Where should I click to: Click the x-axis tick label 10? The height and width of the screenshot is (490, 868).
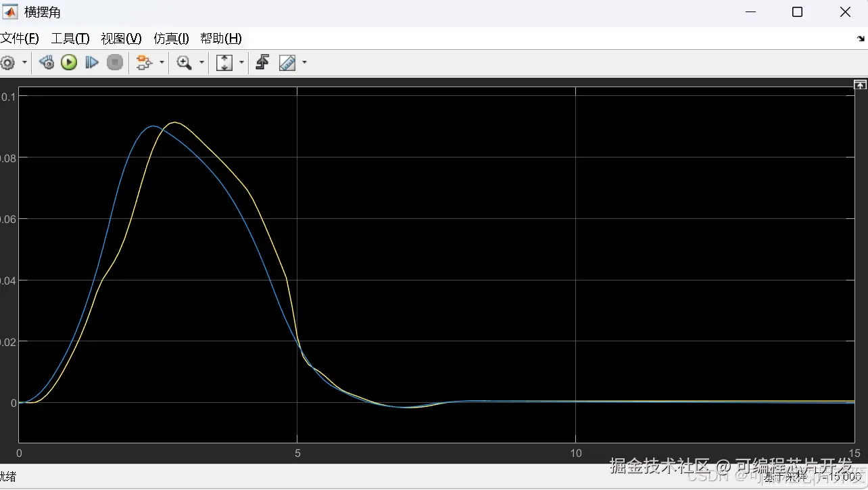click(575, 454)
